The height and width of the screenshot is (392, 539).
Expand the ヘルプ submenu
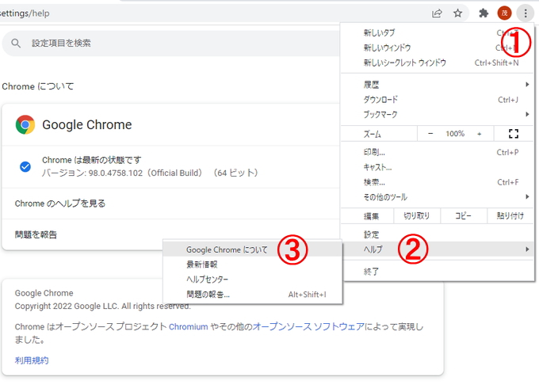click(x=438, y=249)
